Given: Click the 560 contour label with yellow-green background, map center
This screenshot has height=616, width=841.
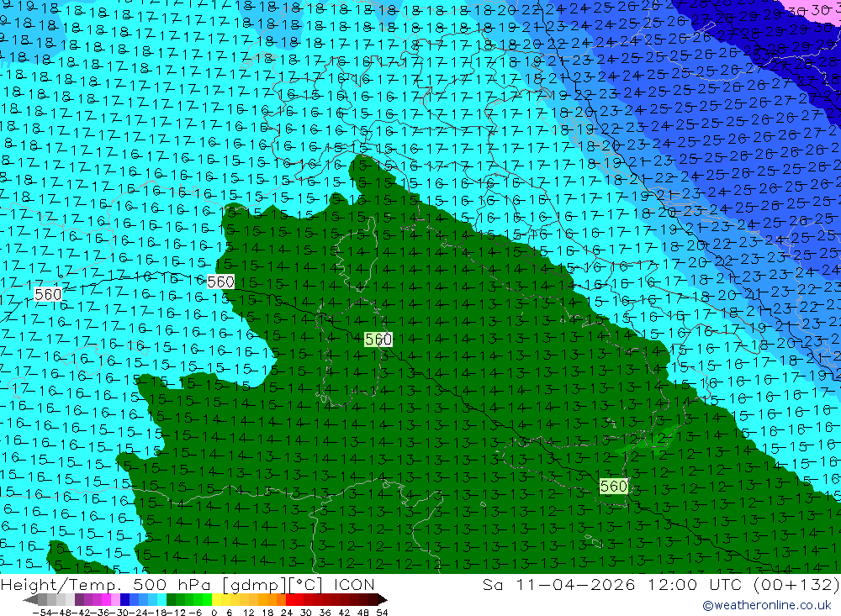Looking at the screenshot, I should 378,340.
